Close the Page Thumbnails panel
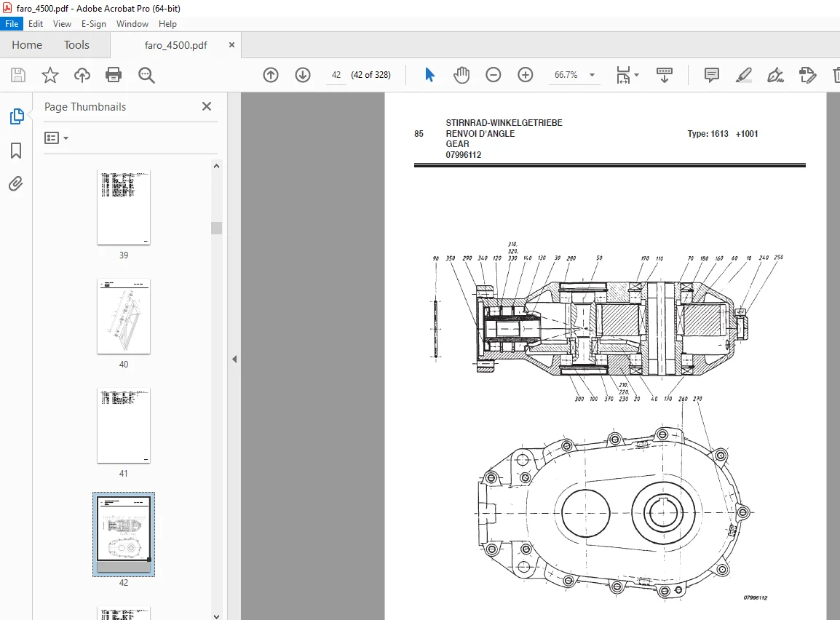This screenshot has width=840, height=620. 207,106
